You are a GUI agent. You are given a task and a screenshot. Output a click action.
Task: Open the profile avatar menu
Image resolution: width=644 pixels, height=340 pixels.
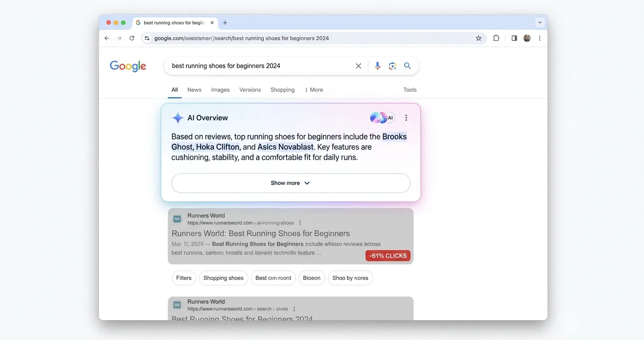coord(527,38)
